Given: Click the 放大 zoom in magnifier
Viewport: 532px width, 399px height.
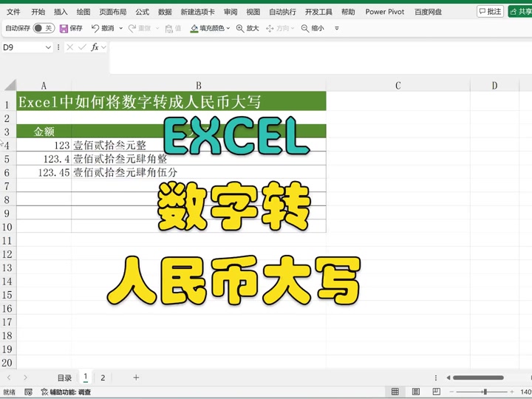Looking at the screenshot, I should 240,29.
